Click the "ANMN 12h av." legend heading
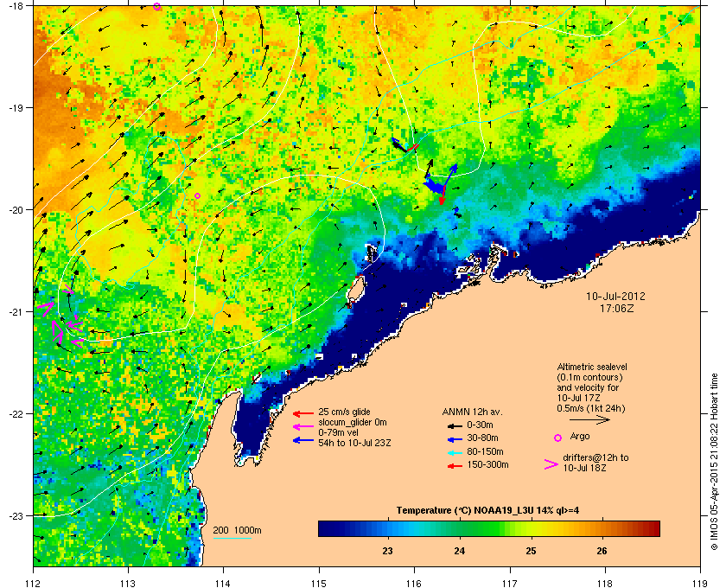This screenshot has height=588, width=726. click(472, 412)
